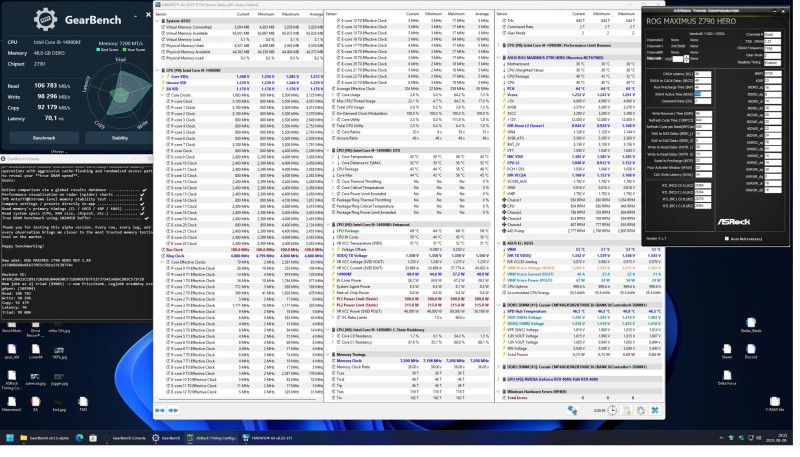This screenshot has width=800, height=457.
Task: Click the PL1 Power Limit (Static) row
Action: [409, 299]
